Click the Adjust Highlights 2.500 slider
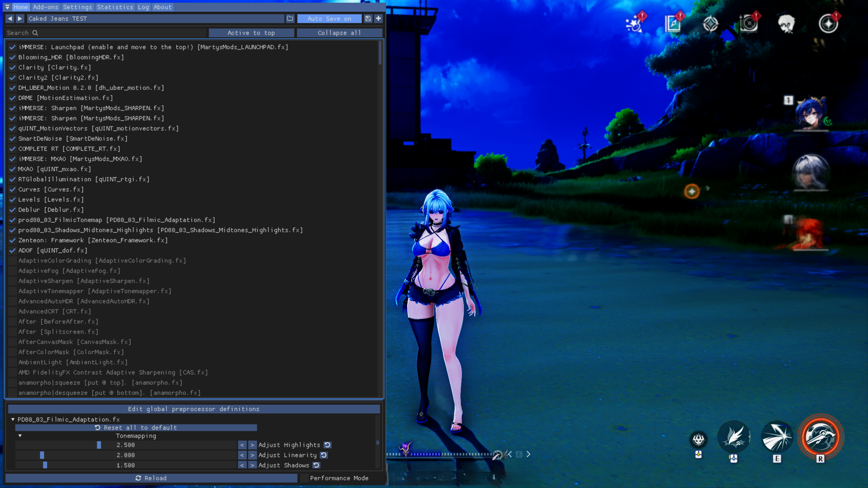The image size is (868, 488). tap(126, 445)
